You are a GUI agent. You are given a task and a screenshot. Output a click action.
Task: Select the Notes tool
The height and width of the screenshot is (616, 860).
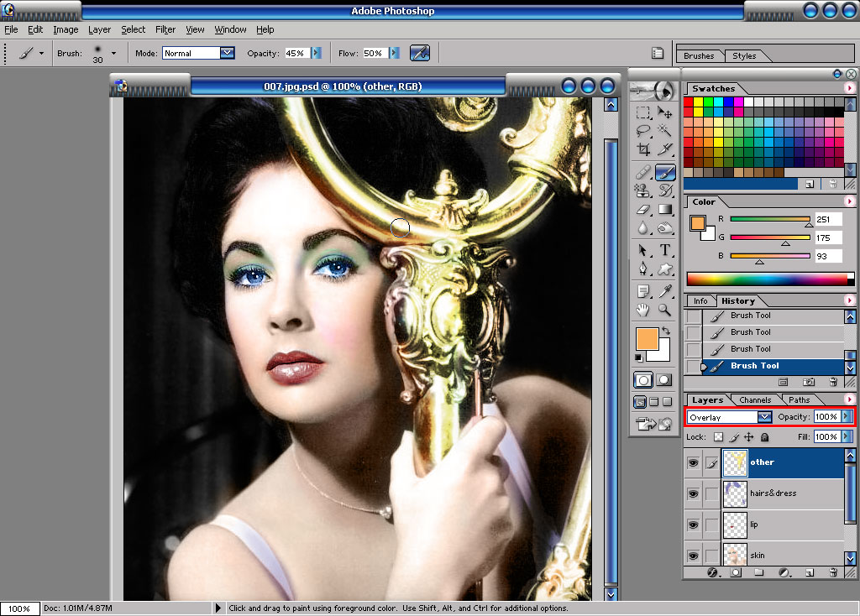[642, 291]
